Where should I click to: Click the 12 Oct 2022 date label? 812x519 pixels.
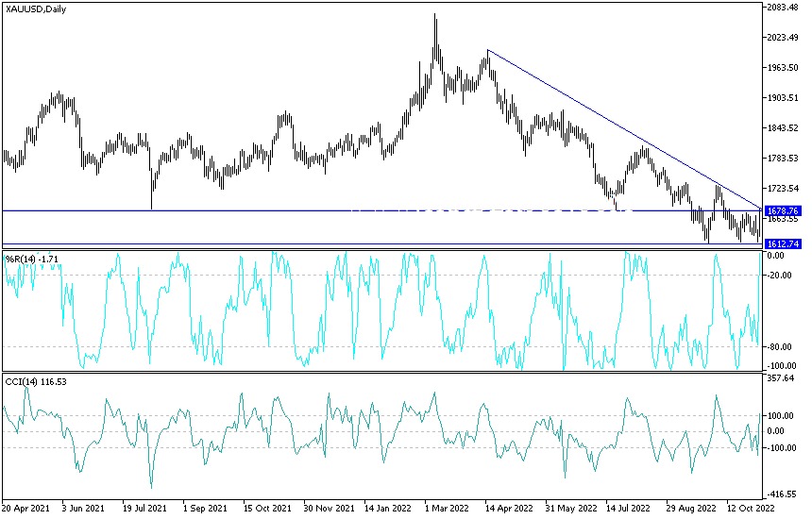pyautogui.click(x=751, y=508)
